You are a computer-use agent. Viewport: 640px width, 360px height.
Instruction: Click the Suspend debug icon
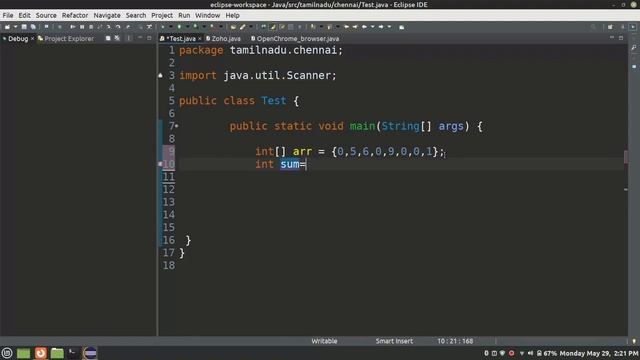click(82, 27)
